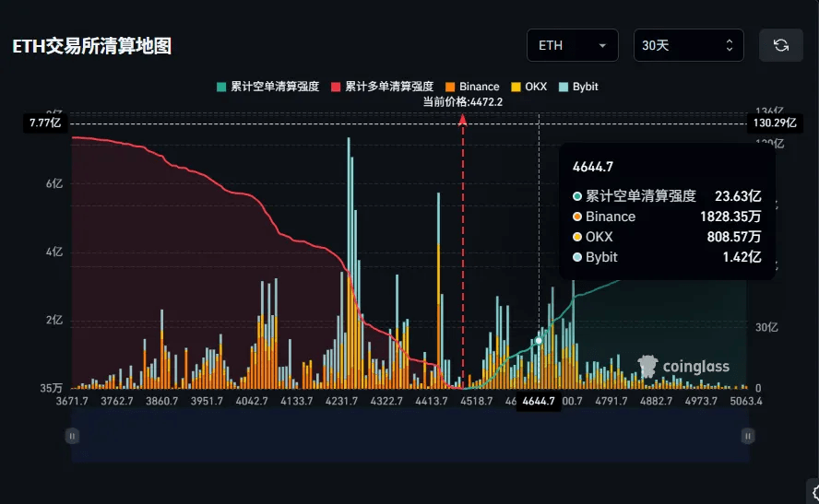
Task: Click the 23.63亿 value in the tooltip
Action: (738, 196)
